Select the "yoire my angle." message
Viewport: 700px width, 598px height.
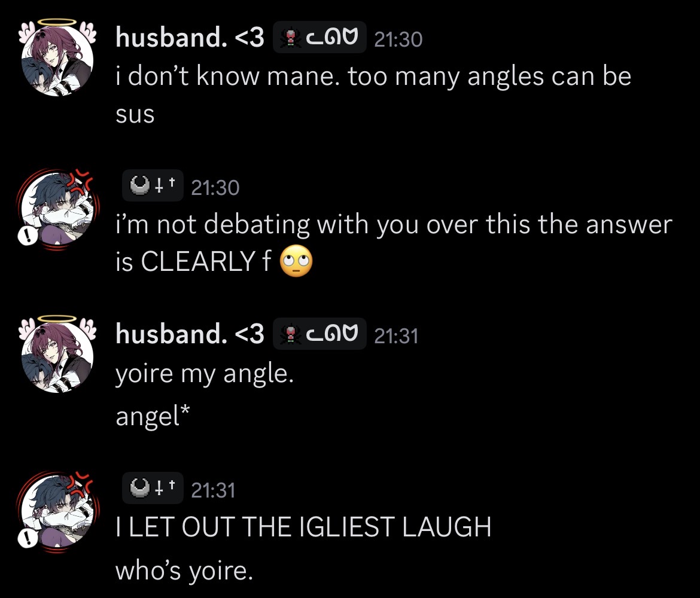pos(205,374)
